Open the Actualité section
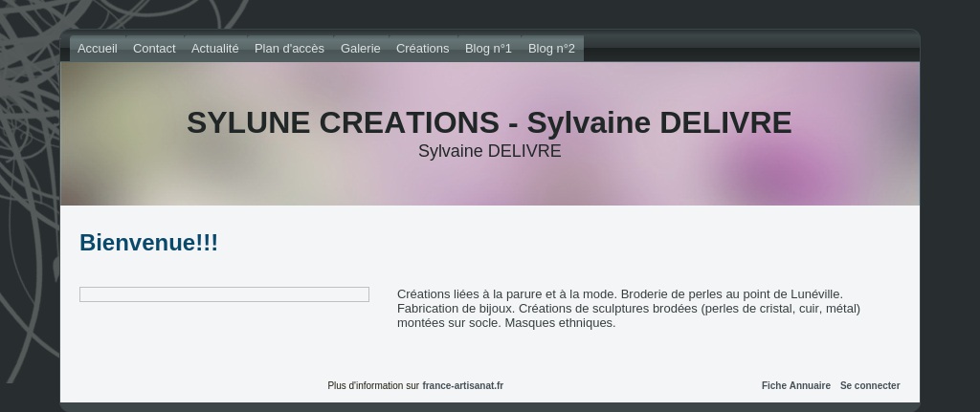 (x=215, y=49)
